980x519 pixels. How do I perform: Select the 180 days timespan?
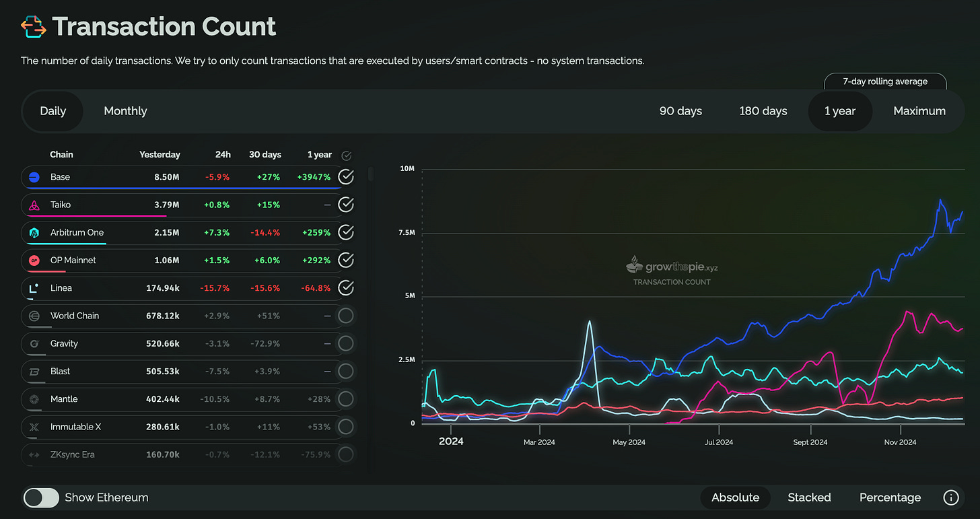coord(763,111)
